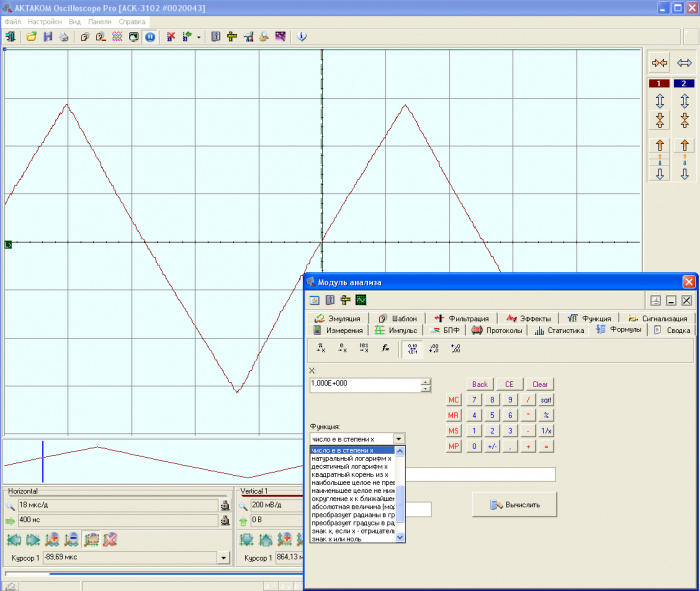Click the save floppy disk icon

pyautogui.click(x=48, y=37)
